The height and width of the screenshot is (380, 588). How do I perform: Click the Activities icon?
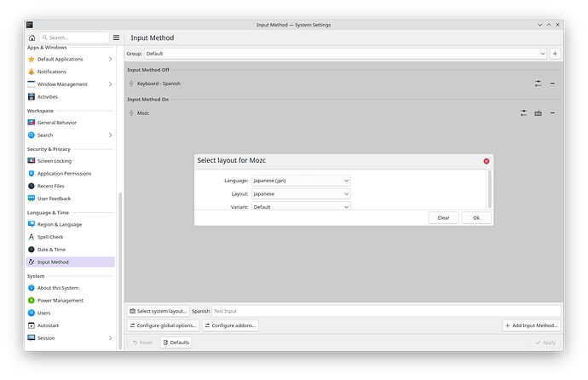32,96
